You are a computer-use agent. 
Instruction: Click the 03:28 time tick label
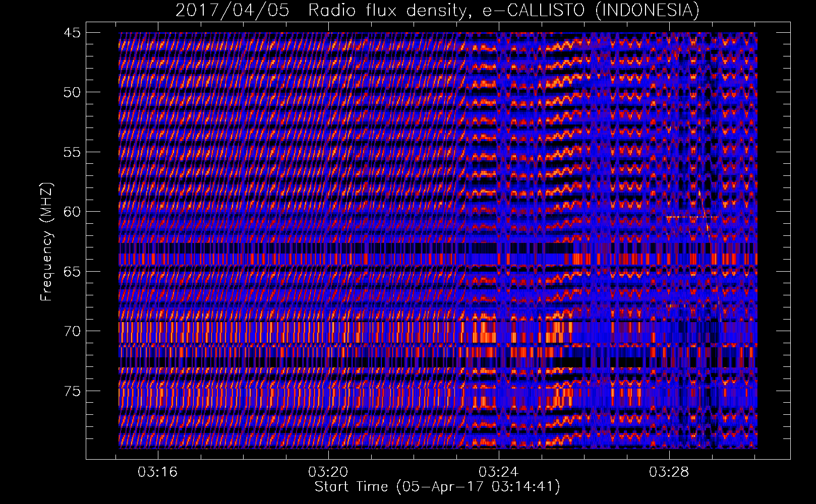pyautogui.click(x=669, y=472)
